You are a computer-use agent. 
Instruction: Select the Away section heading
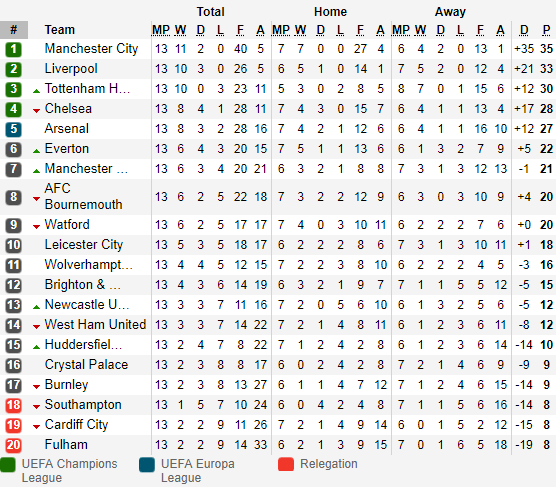click(x=450, y=12)
